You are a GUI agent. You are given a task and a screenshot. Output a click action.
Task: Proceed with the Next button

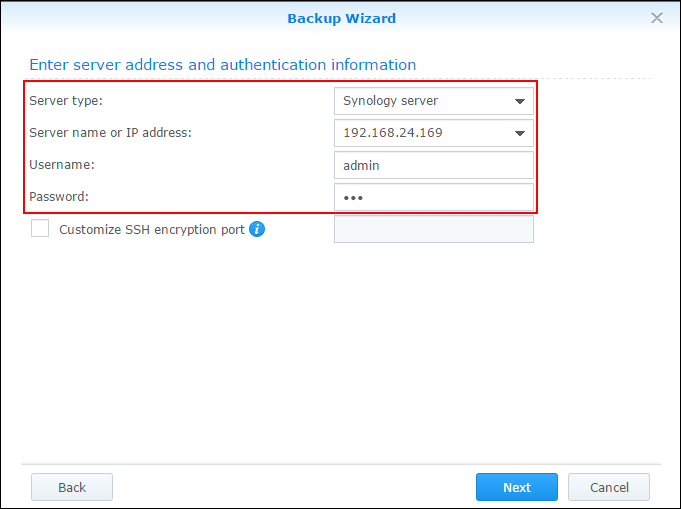pos(517,487)
